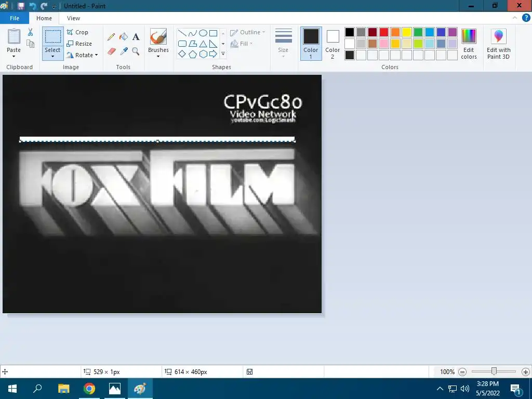The image size is (532, 399).
Task: Choose the Diamond shape
Action: 182,54
